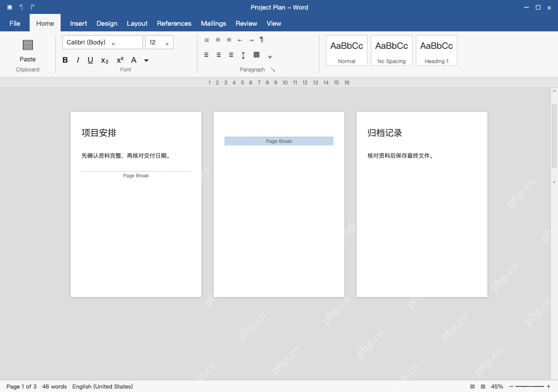Switch to the Layout tab
The image size is (558, 392).
tap(137, 24)
